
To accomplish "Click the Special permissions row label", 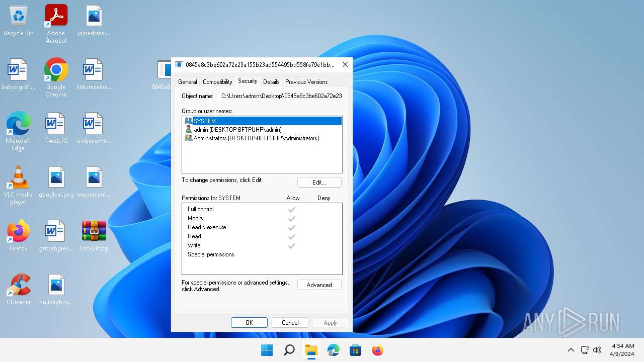I will point(211,254).
